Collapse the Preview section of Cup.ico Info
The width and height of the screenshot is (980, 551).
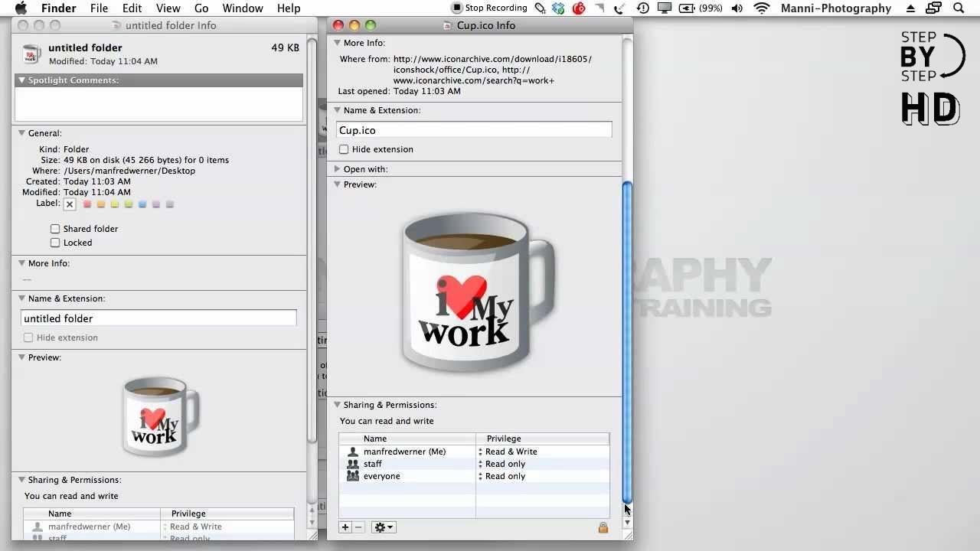coord(337,184)
